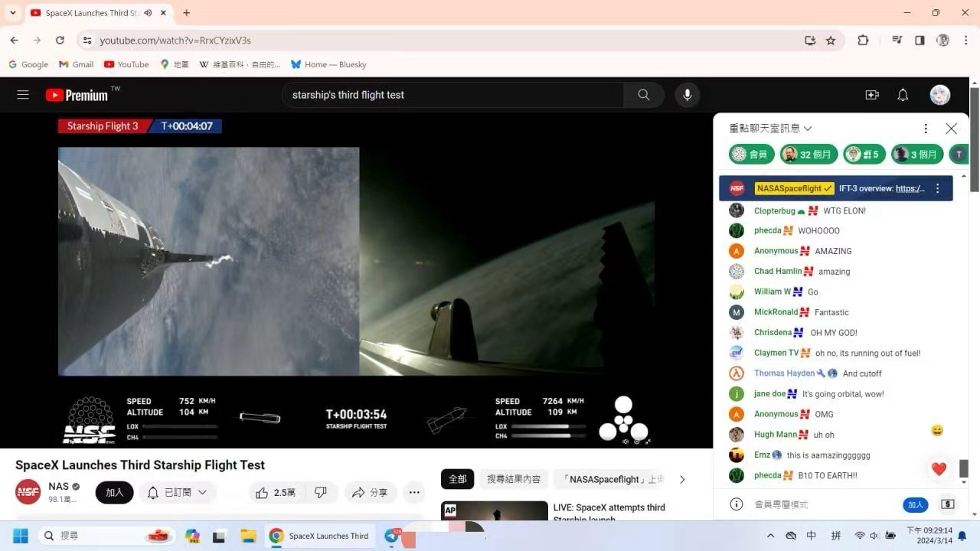Screen dimensions: 980x551
Task: Open the 會員 membership chip in chat
Action: point(751,154)
